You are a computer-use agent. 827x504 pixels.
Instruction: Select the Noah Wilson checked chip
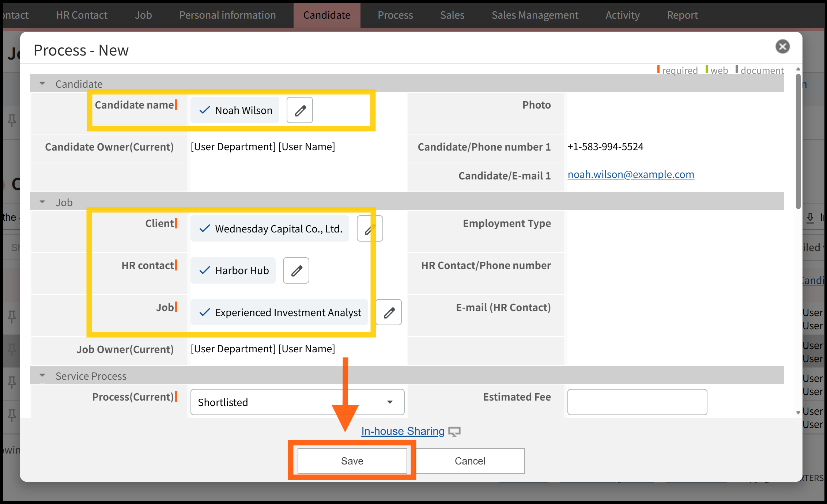[235, 110]
